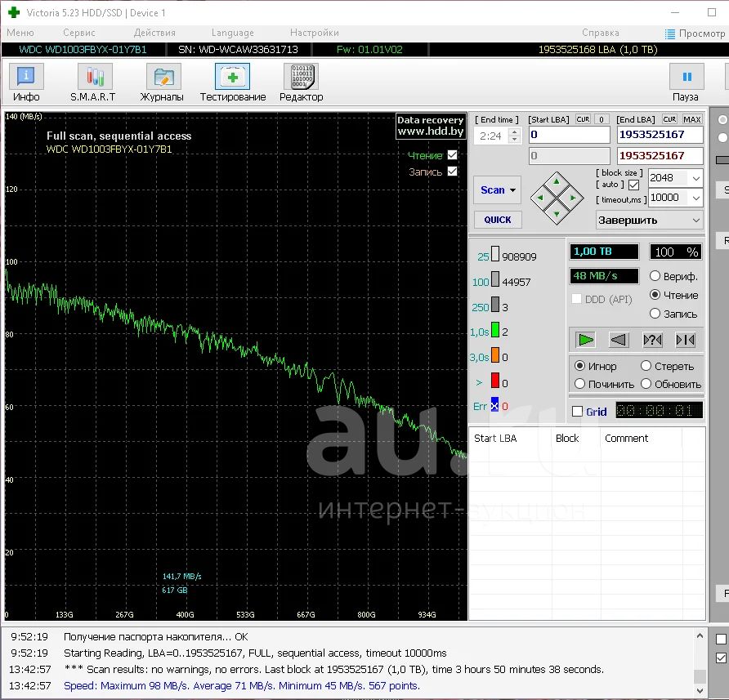Image resolution: width=729 pixels, height=700 pixels.
Task: Click the CUR button beside Start LBA
Action: 583,119
